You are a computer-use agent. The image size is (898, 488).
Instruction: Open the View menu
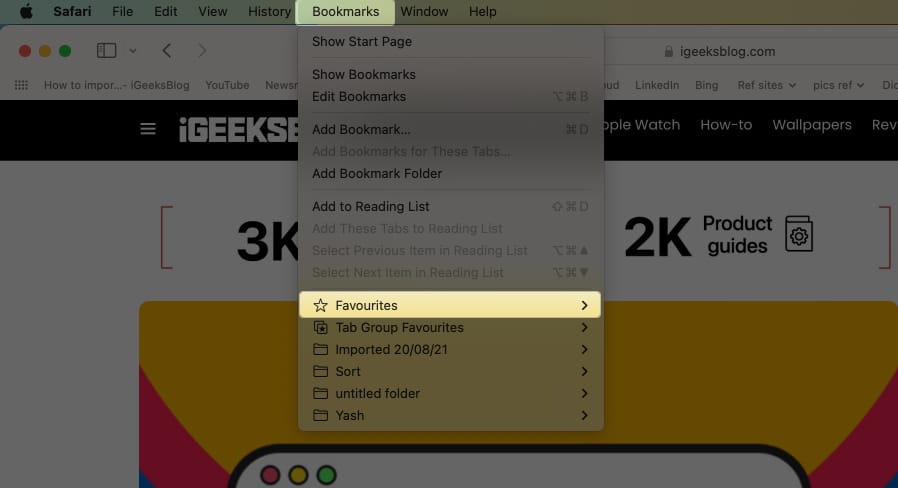[212, 11]
